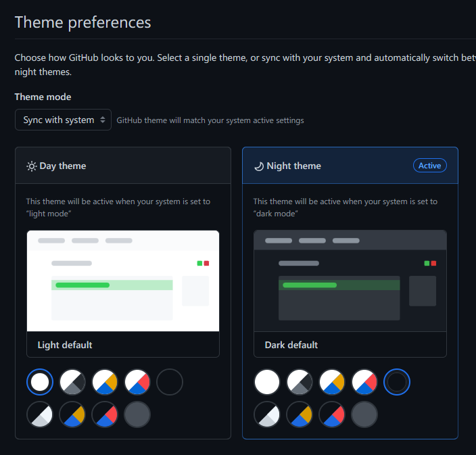Select the white light default swatch in Night theme
This screenshot has height=455, width=476.
(x=267, y=382)
